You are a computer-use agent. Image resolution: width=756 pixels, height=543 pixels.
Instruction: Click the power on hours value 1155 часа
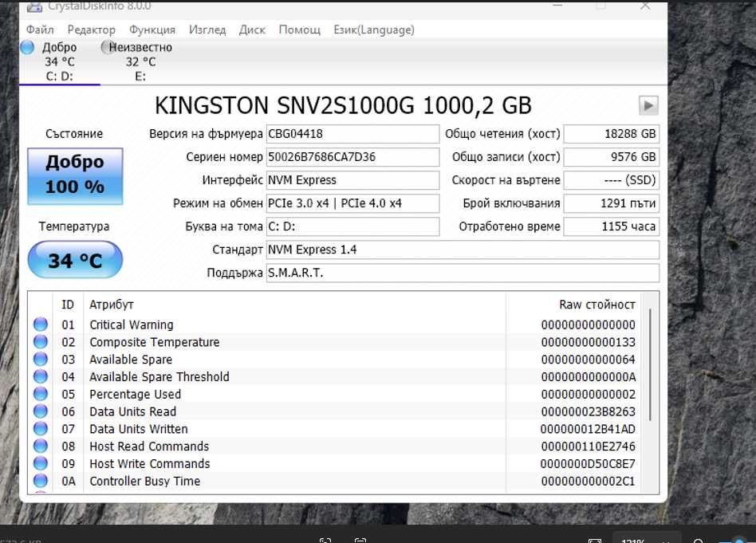click(x=612, y=226)
